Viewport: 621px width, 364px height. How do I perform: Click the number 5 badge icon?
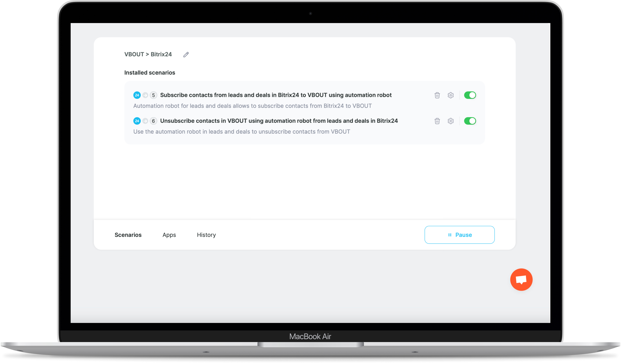click(x=153, y=95)
